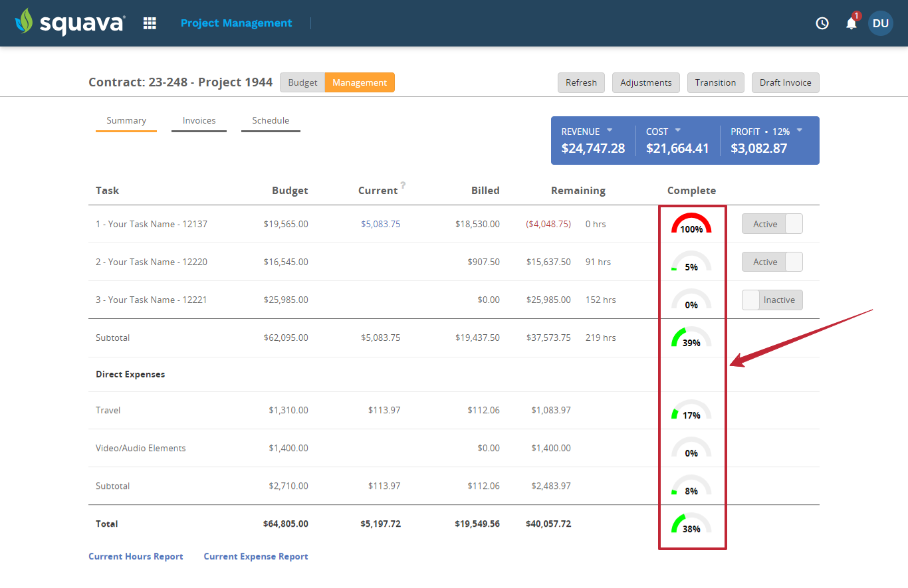Open the app grid launcher icon
The height and width of the screenshot is (588, 908).
(x=150, y=23)
